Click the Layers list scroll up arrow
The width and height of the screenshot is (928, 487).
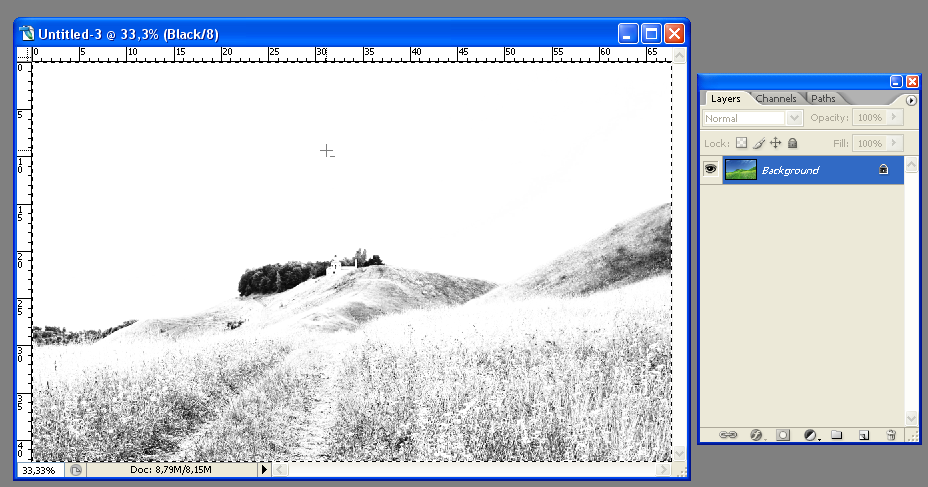[x=911, y=165]
